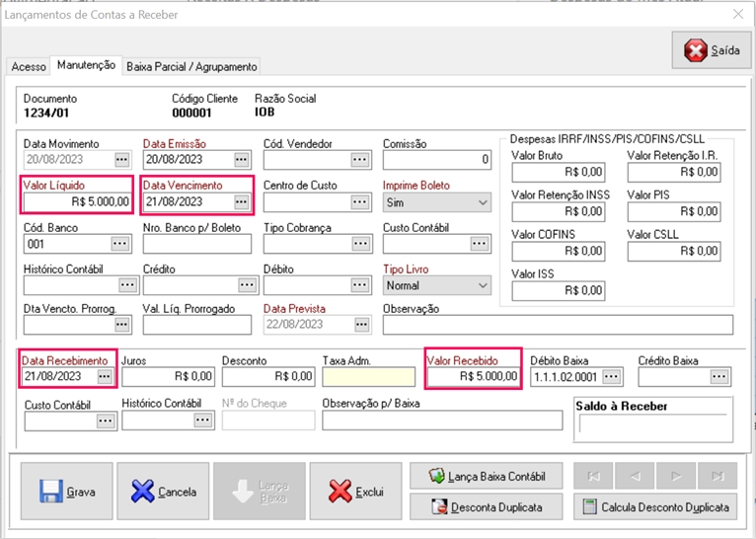This screenshot has height=539, width=756.
Task: Open date picker for Data Emissão
Action: 242,159
